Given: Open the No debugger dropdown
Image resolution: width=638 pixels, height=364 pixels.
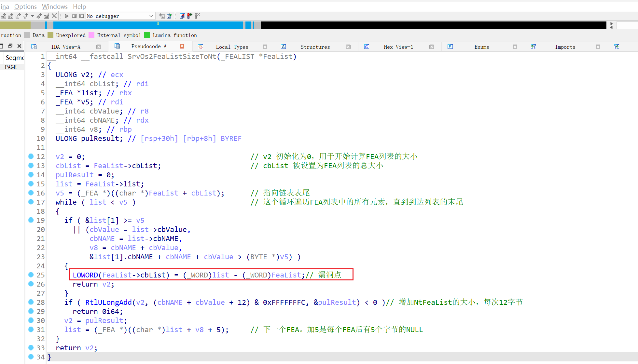Looking at the screenshot, I should click(120, 16).
